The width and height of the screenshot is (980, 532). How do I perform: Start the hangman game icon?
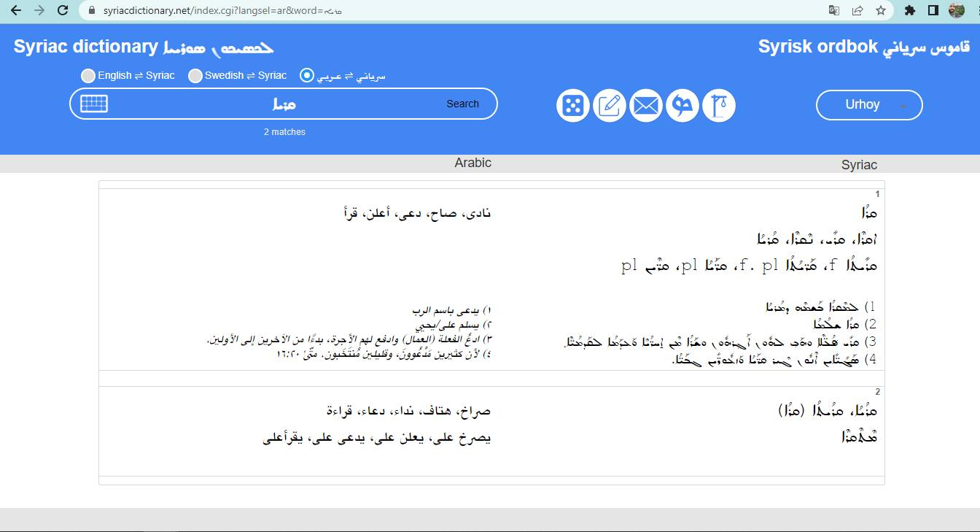[x=718, y=106]
